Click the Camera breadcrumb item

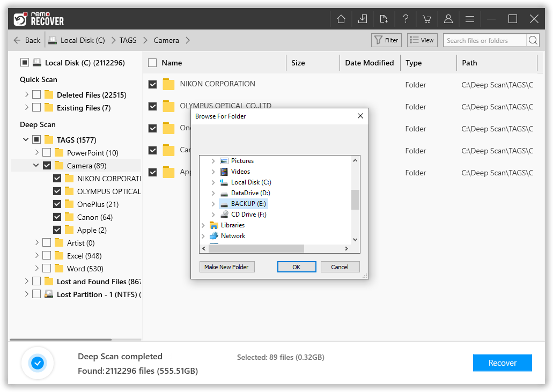(x=166, y=40)
